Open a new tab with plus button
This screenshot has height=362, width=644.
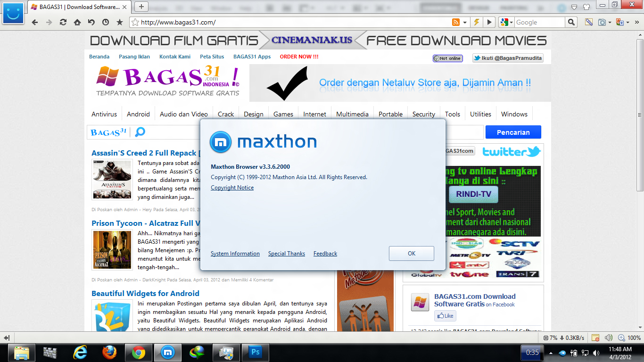pos(141,7)
